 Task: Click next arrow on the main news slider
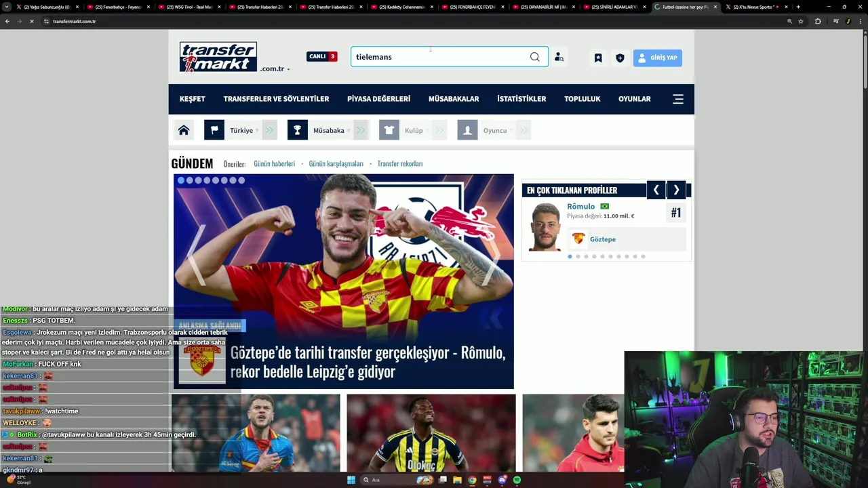[x=493, y=255]
